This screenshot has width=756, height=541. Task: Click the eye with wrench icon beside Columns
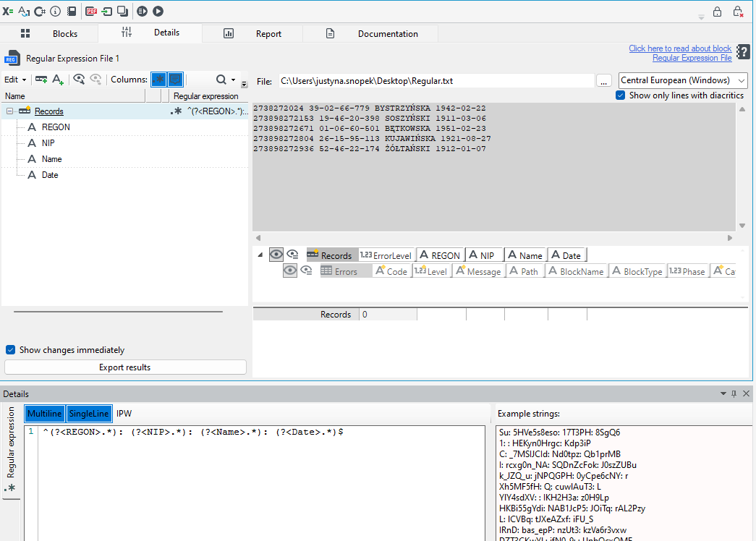[x=79, y=80]
